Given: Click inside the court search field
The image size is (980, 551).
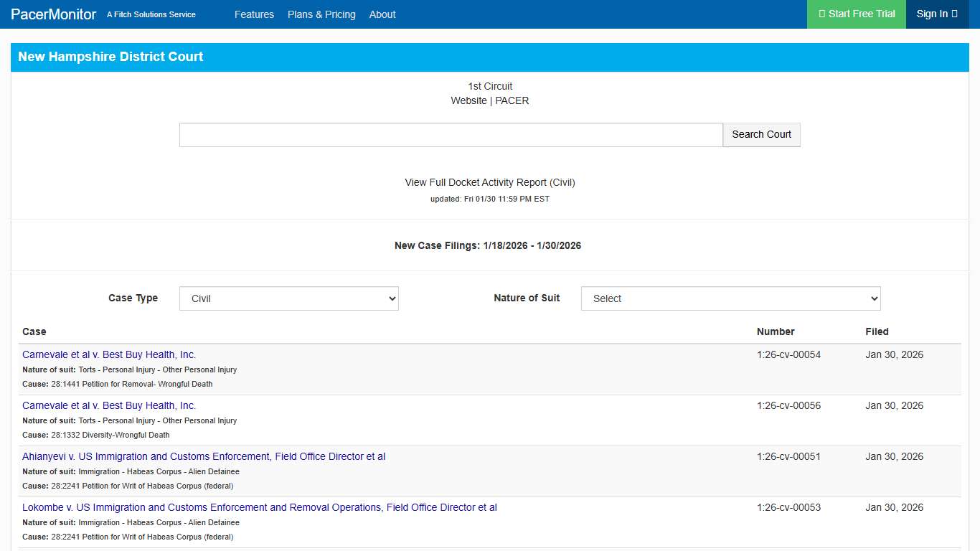Looking at the screenshot, I should 451,134.
